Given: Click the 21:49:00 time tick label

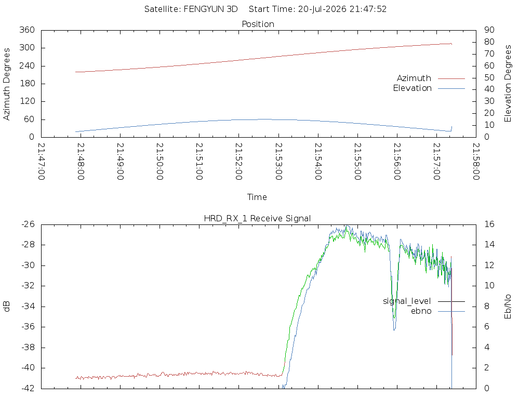Looking at the screenshot, I should point(121,162).
